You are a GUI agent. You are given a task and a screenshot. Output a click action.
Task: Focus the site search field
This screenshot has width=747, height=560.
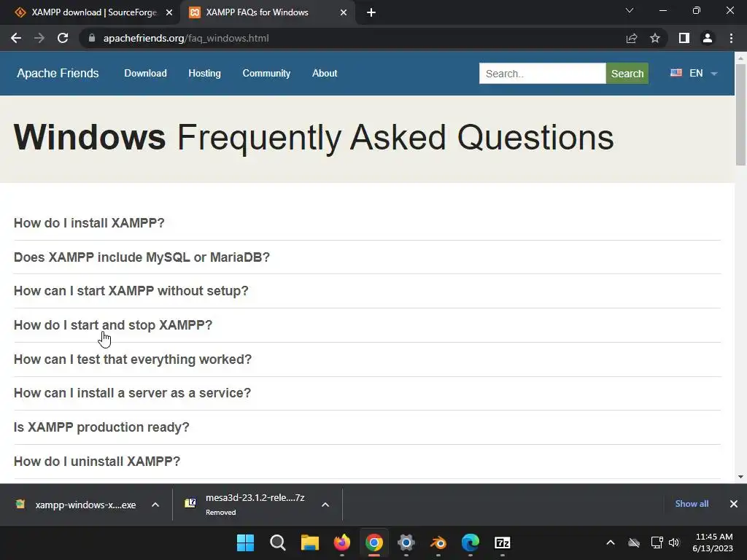(542, 74)
